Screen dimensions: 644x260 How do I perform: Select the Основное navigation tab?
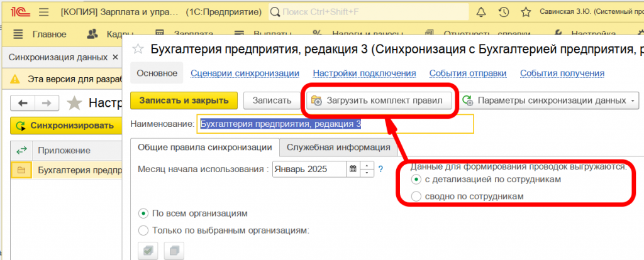[x=157, y=73]
